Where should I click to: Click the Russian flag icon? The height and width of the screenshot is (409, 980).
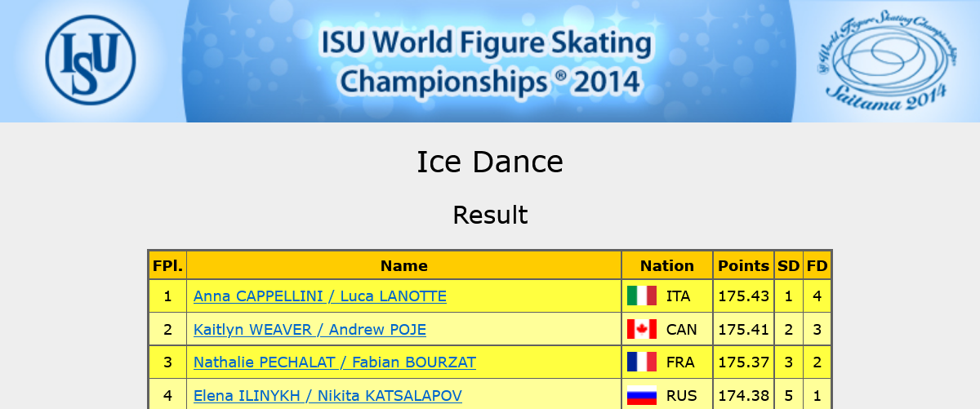point(641,396)
